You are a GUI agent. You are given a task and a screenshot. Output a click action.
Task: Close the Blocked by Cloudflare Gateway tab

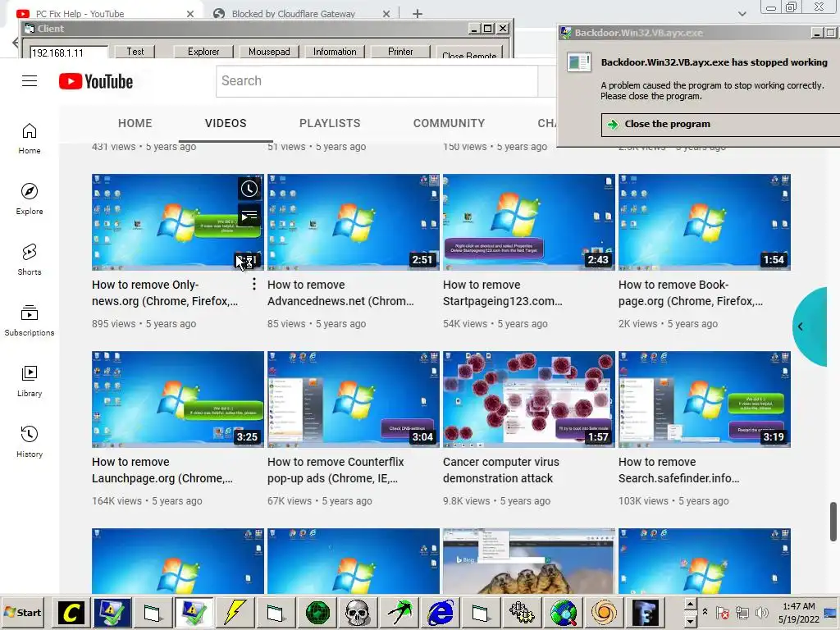coord(386,14)
